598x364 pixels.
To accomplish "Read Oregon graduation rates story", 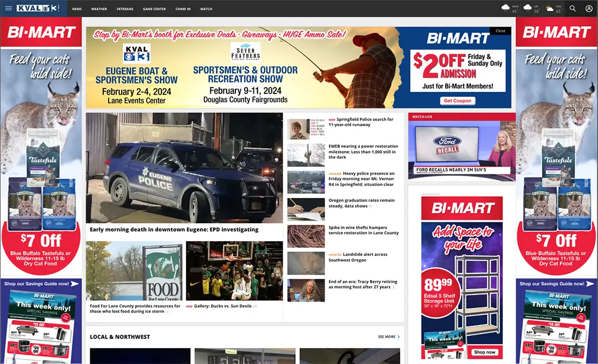I will tap(362, 203).
